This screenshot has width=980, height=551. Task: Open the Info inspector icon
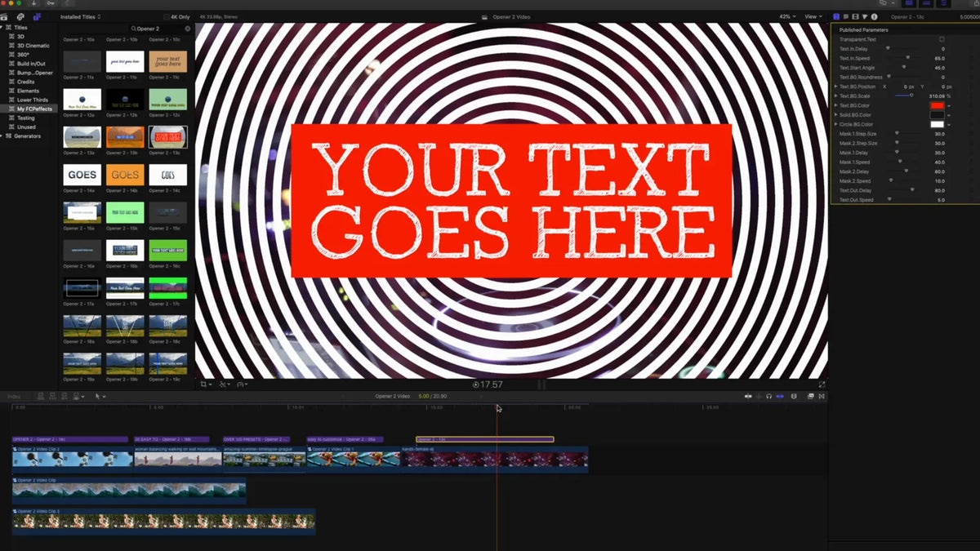tap(874, 16)
